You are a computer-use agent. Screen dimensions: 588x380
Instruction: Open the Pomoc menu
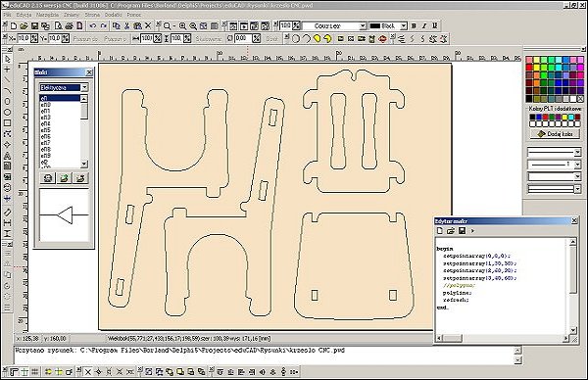134,15
